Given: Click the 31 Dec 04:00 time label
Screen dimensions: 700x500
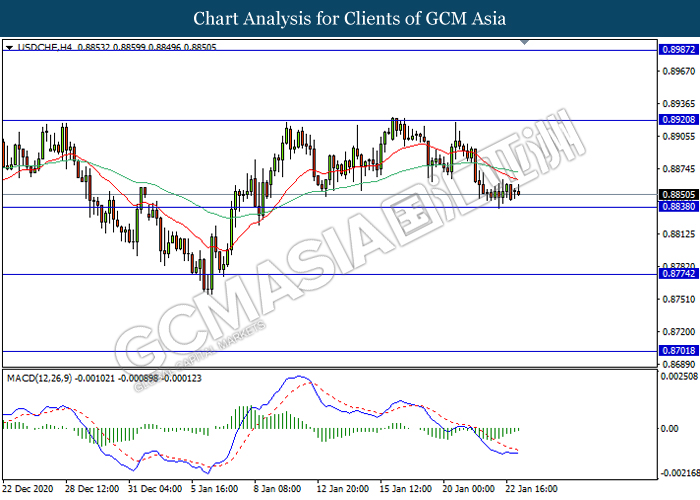Looking at the screenshot, I should coord(155,489).
